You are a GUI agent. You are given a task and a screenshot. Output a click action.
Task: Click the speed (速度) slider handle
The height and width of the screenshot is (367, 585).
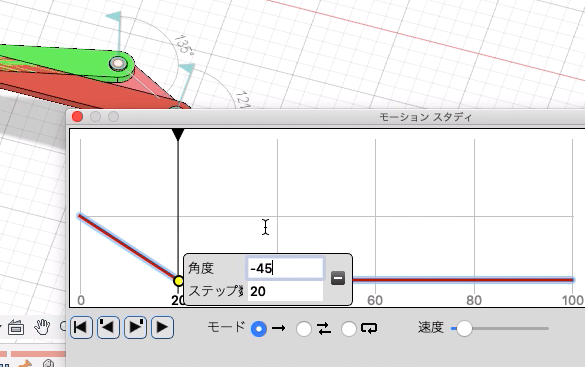click(x=464, y=329)
